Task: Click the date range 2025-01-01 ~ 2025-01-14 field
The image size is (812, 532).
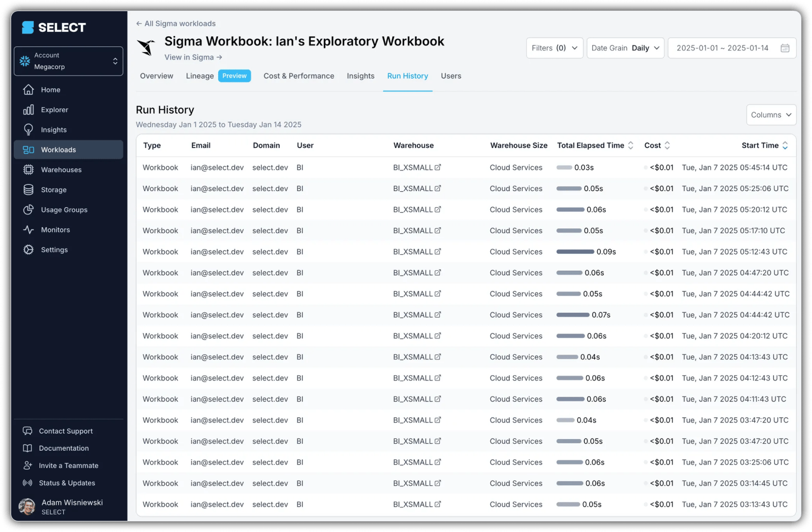Action: (732, 48)
